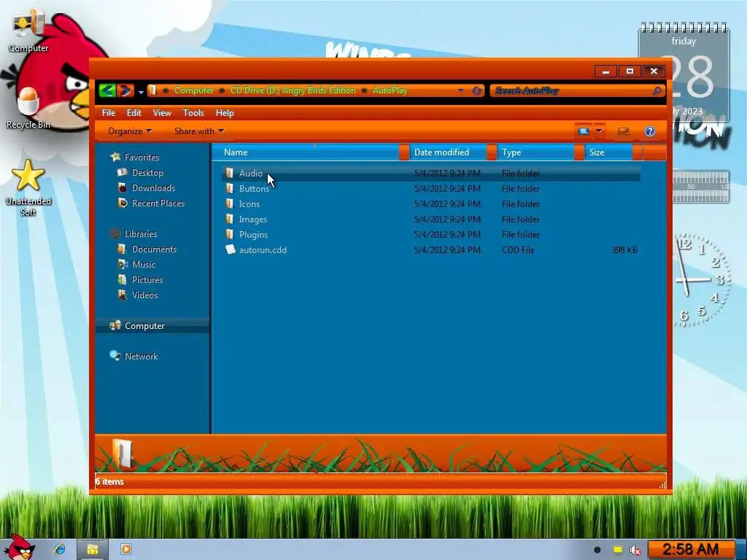Screen dimensions: 747x560
Task: Refresh the AutoPlay folder view
Action: [x=476, y=90]
